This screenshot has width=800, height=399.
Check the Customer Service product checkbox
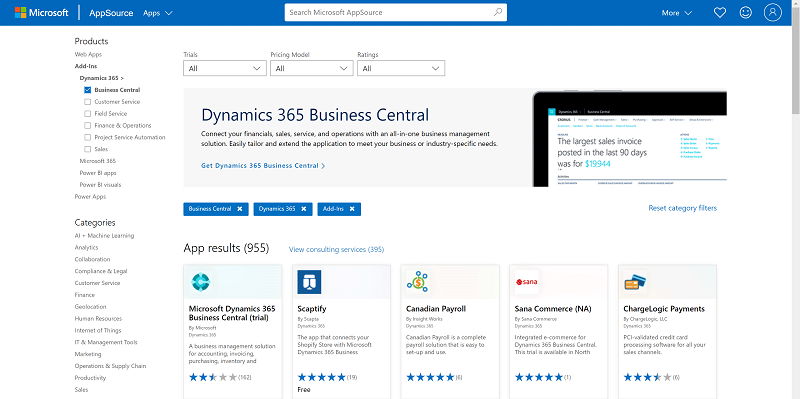87,102
